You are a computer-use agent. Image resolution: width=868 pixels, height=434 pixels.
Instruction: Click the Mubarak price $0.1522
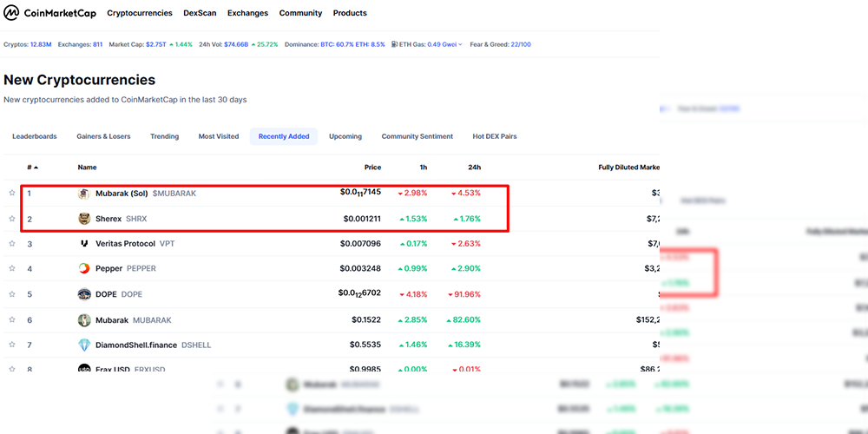366,320
